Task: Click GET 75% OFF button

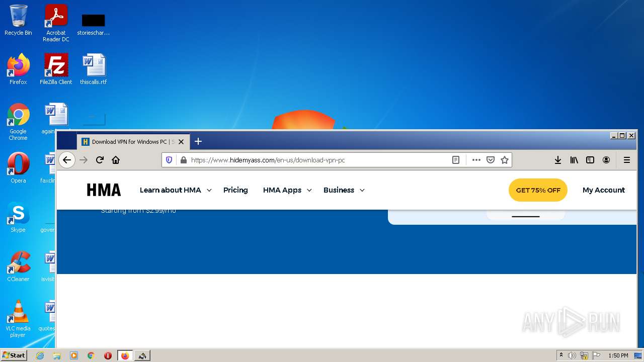Action: tap(538, 190)
